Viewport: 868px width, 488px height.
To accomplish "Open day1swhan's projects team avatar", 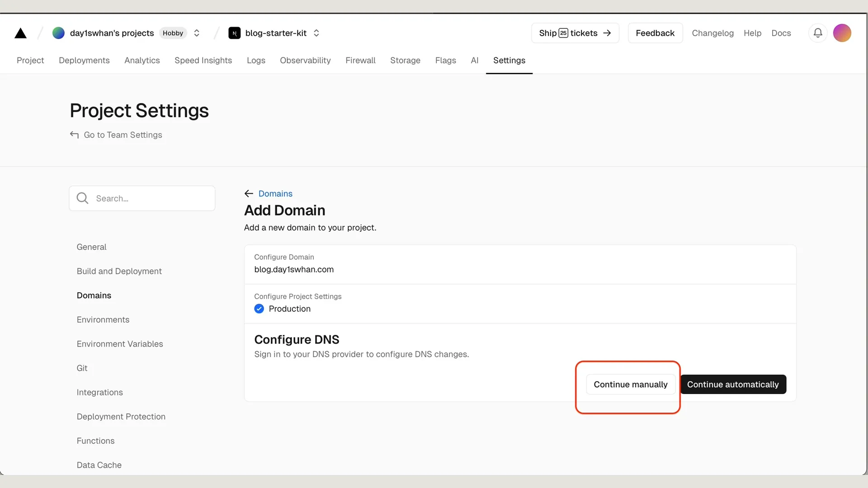I will 58,33.
